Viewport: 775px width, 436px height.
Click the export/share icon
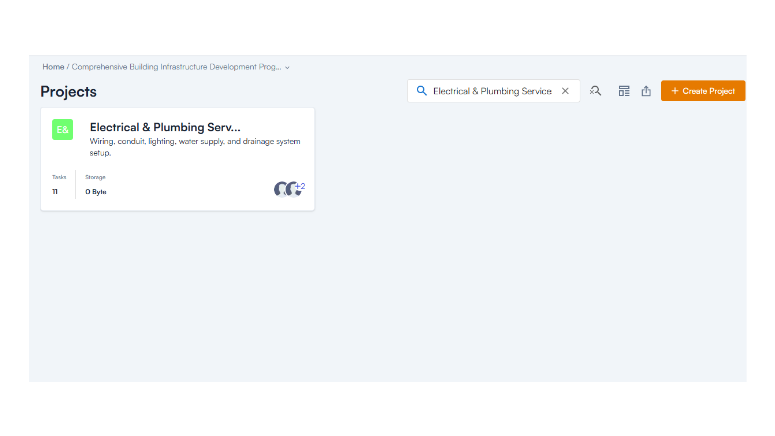click(646, 91)
